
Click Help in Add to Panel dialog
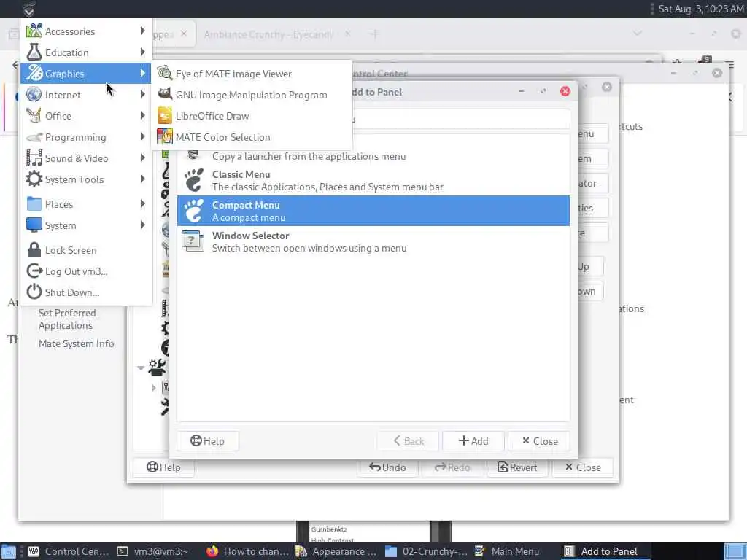click(x=208, y=441)
